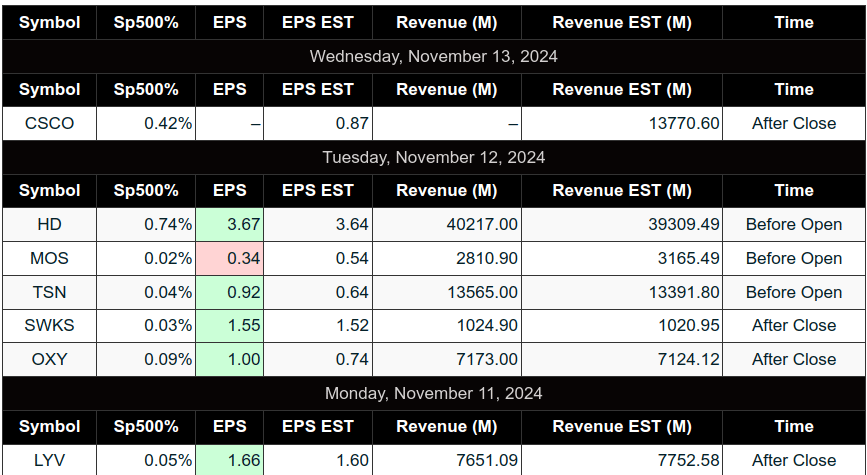Click LYV revenue value 7651.09
The height and width of the screenshot is (475, 867).
point(487,460)
